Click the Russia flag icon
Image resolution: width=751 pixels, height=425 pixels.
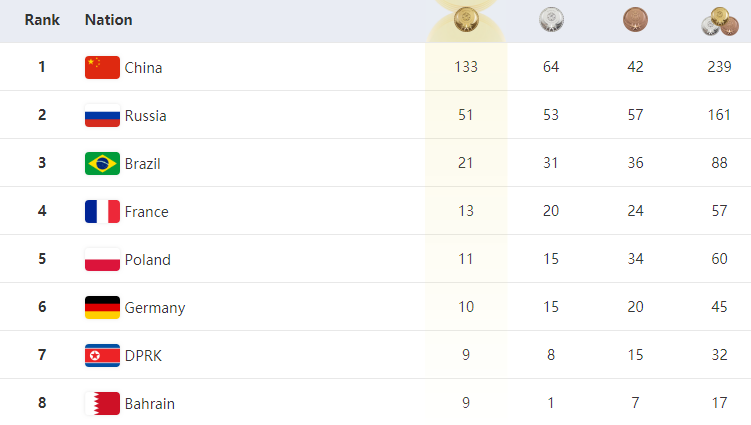tap(102, 115)
